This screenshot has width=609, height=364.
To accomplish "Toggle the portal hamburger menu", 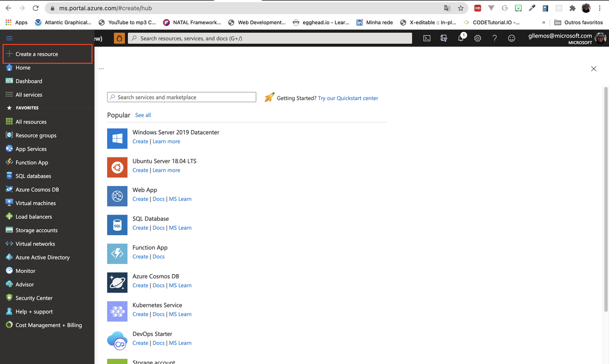I will coord(9,38).
